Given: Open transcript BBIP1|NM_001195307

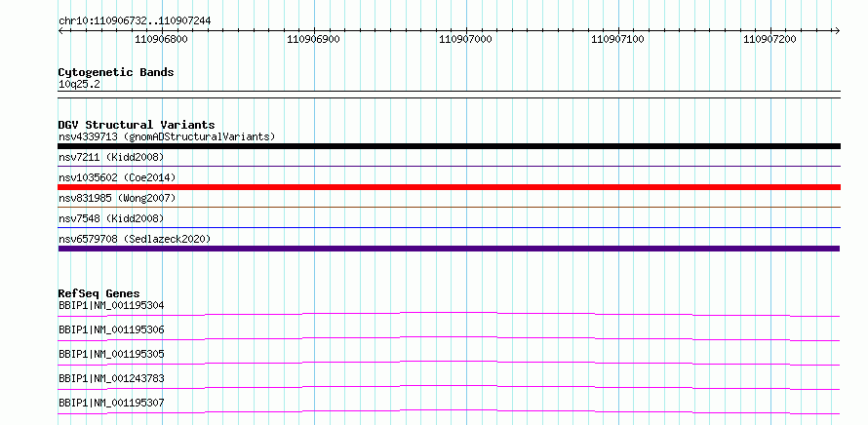Looking at the screenshot, I should pyautogui.click(x=111, y=403).
